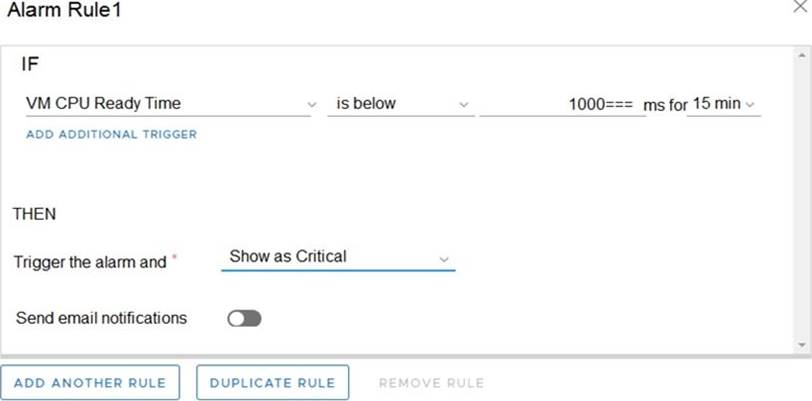Image resolution: width=812 pixels, height=401 pixels.
Task: Click the 'Send email notifications' label text
Action: pyautogui.click(x=101, y=318)
